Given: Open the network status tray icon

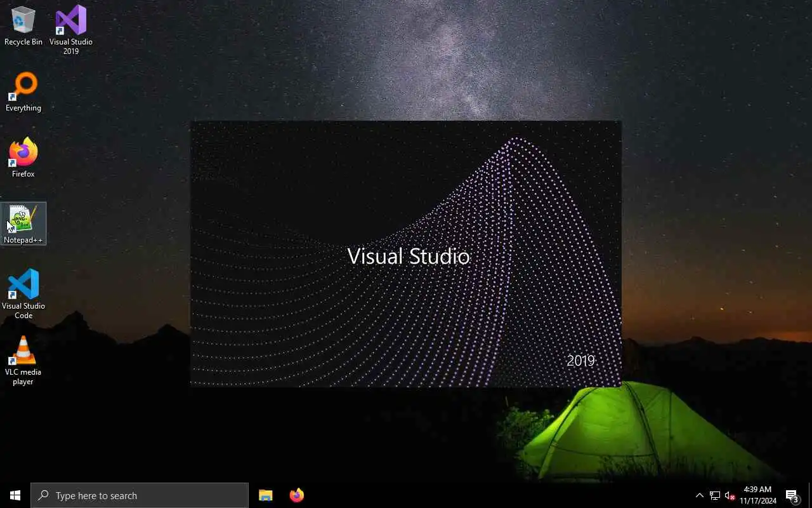Looking at the screenshot, I should click(715, 495).
